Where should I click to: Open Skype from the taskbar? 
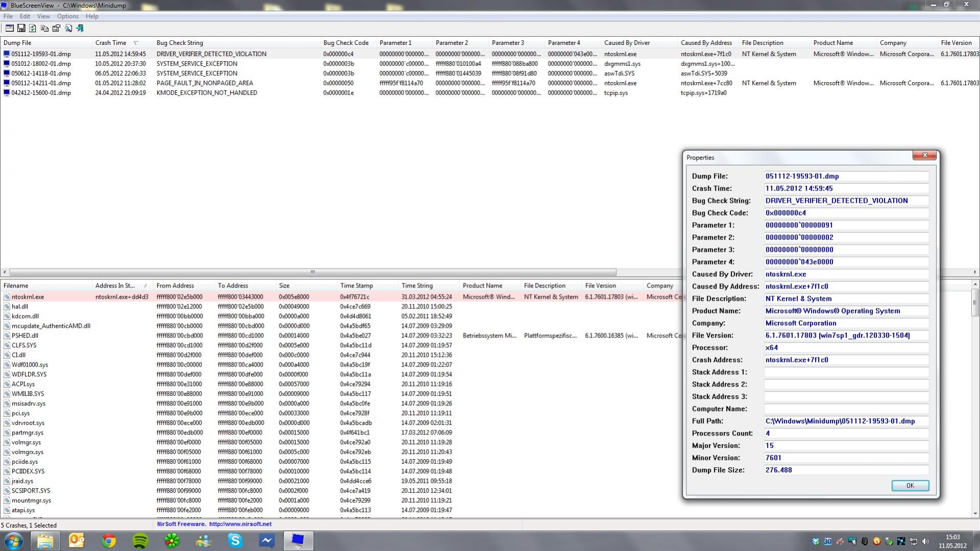235,541
